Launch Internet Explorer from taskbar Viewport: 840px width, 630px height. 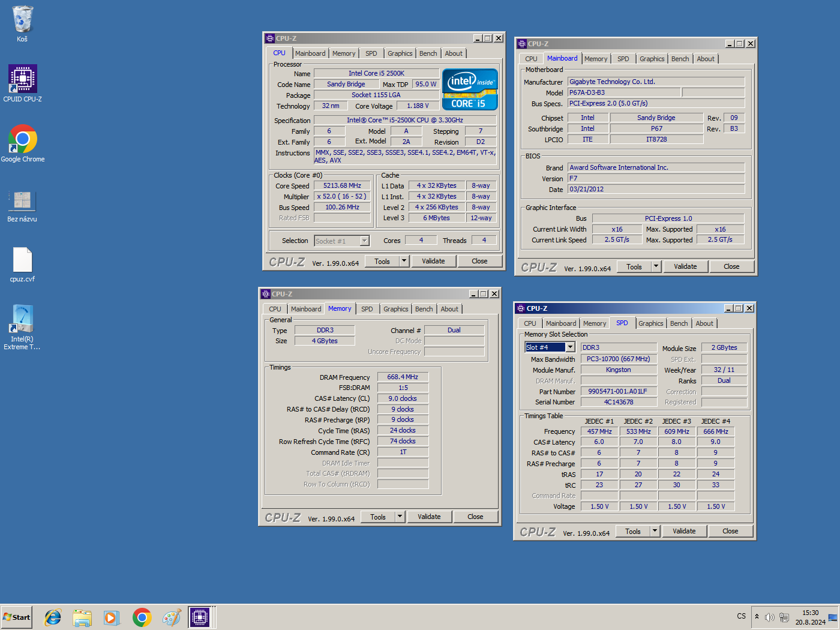click(x=53, y=617)
